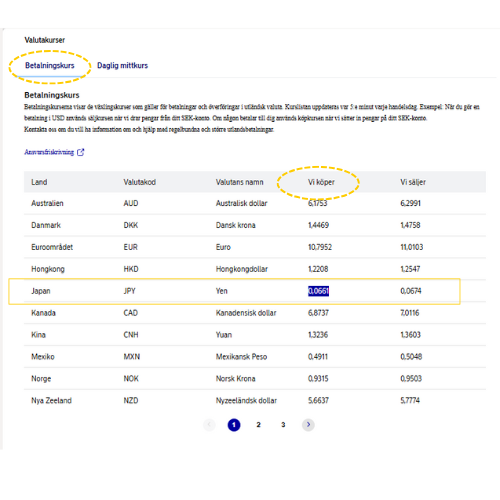
Task: Click the Vi köper column header
Action: tap(321, 182)
